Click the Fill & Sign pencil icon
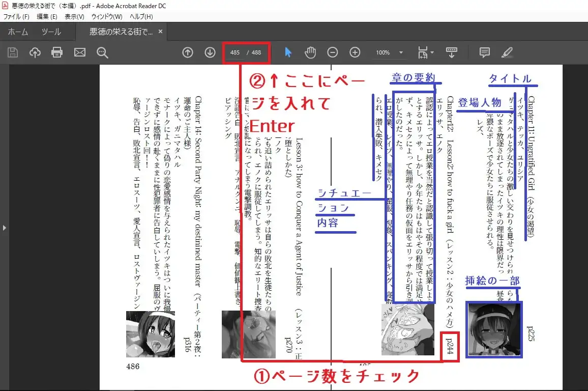 507,52
